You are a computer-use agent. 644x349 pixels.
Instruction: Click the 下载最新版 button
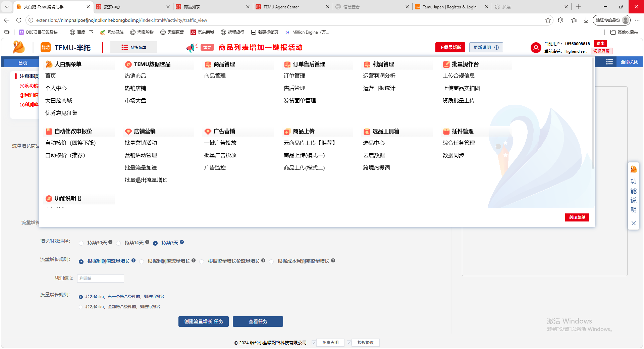450,48
